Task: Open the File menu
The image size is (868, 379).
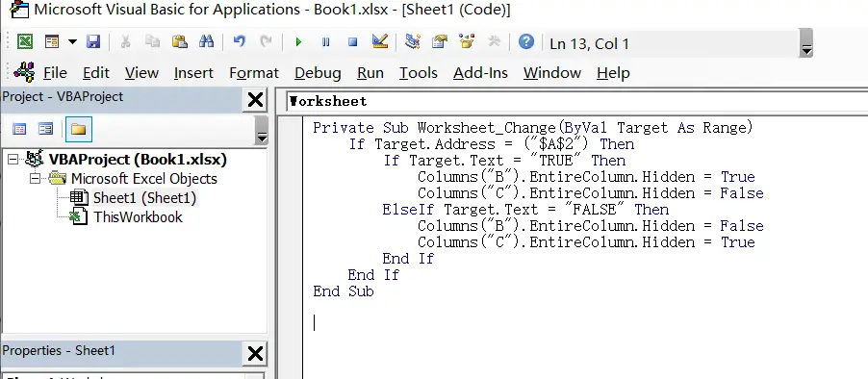Action: point(55,73)
